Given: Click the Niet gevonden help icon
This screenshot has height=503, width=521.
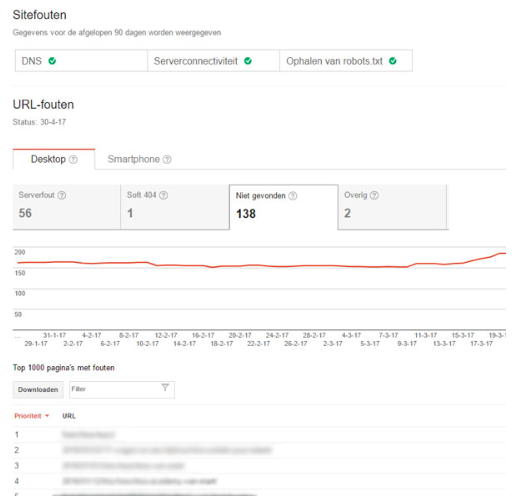Looking at the screenshot, I should coord(293,196).
